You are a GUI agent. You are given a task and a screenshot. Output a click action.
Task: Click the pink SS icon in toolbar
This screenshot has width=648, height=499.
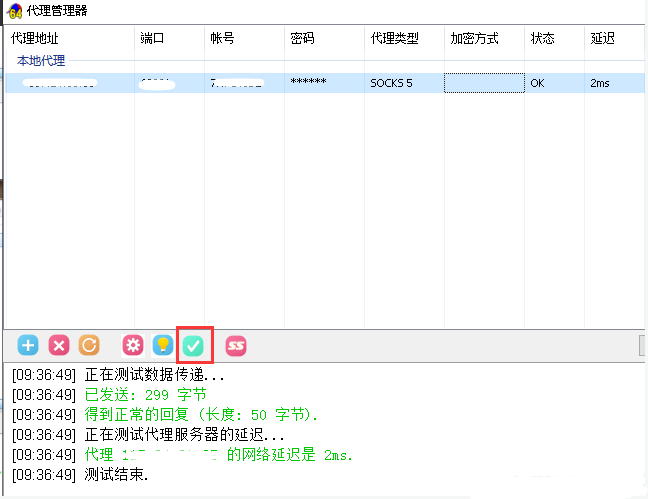236,345
